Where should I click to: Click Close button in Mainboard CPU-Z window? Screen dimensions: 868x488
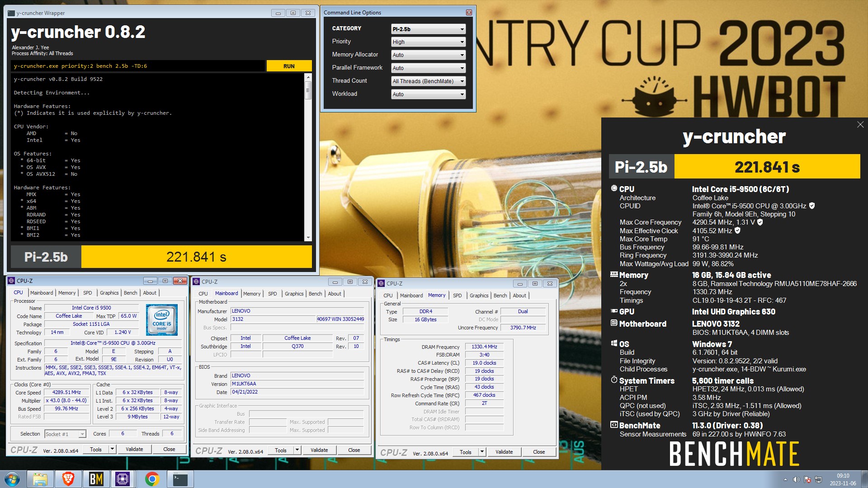click(x=354, y=450)
